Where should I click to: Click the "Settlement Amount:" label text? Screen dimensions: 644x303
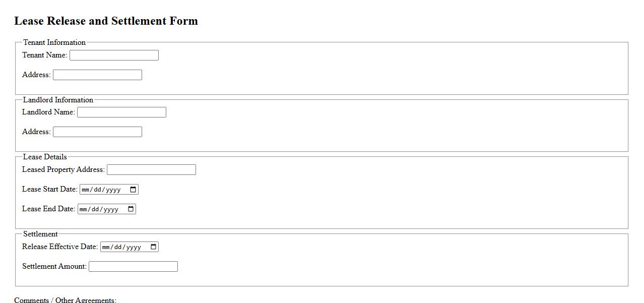tap(54, 266)
